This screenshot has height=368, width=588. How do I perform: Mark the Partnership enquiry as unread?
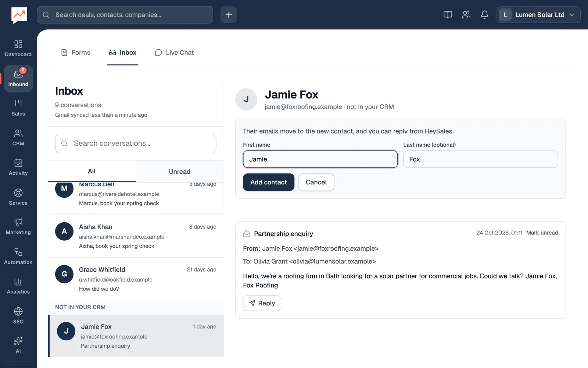pos(542,233)
